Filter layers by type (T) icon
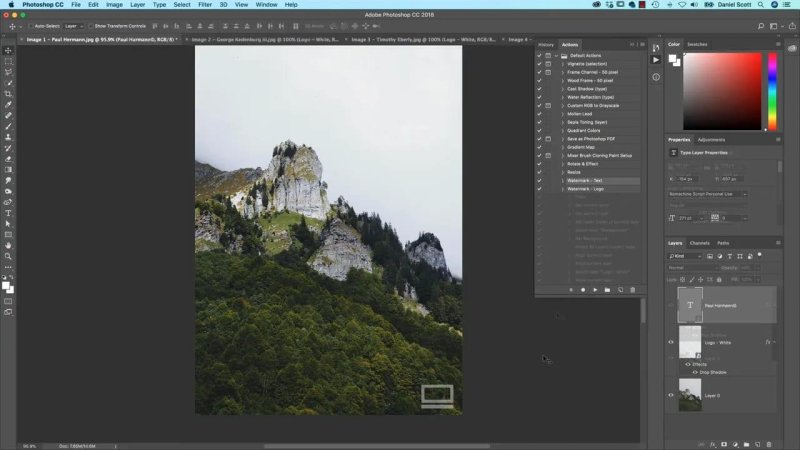Screen dimensions: 800x450 click(730, 256)
